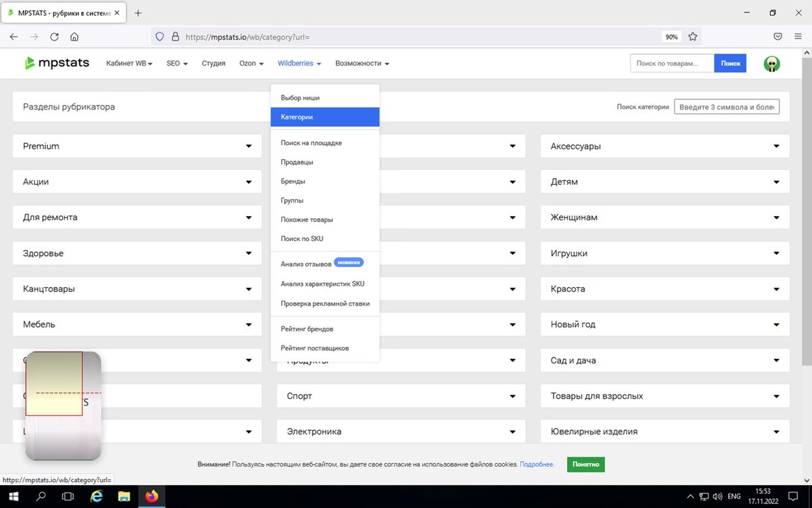Open Рейтинг брендов menu entry
Screen dimensions: 812x508
coord(325,329)
